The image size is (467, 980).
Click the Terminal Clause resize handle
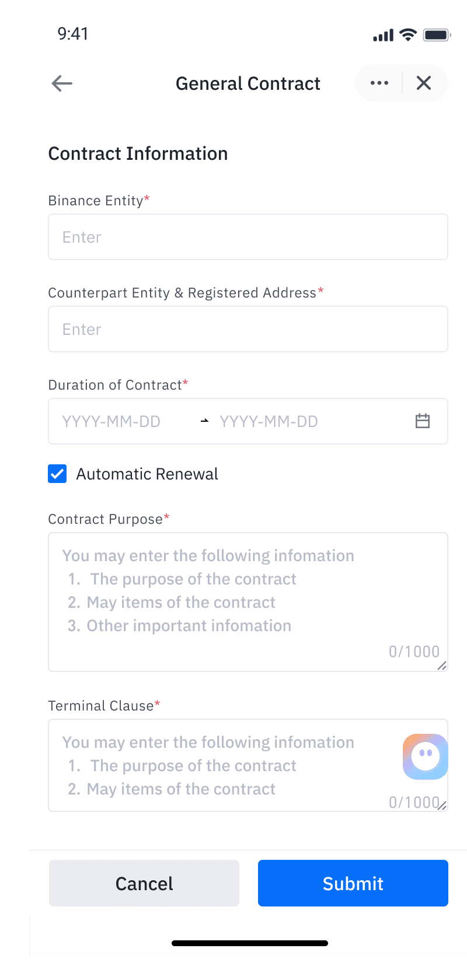pyautogui.click(x=442, y=806)
